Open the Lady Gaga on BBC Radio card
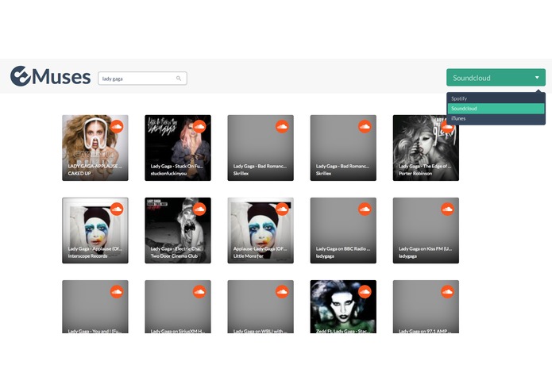The width and height of the screenshot is (552, 392). (x=343, y=230)
